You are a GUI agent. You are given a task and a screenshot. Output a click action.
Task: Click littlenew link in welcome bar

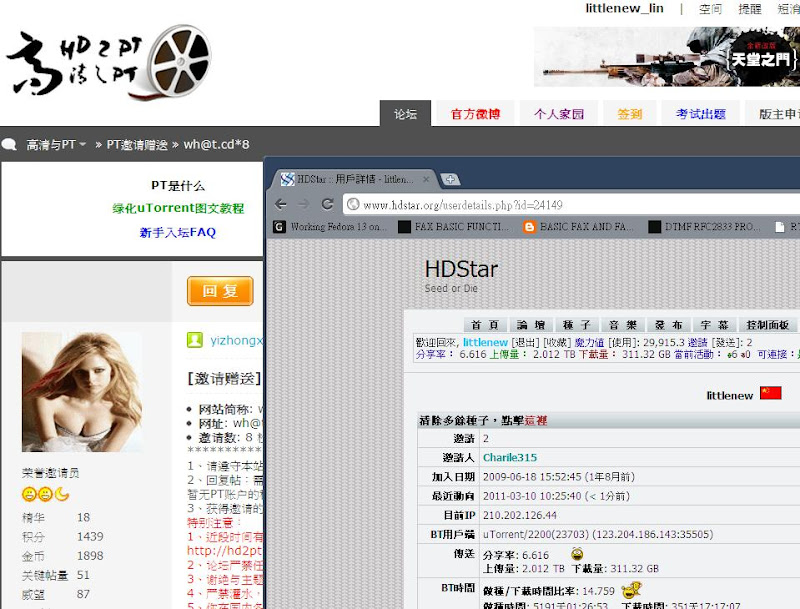pyautogui.click(x=485, y=342)
